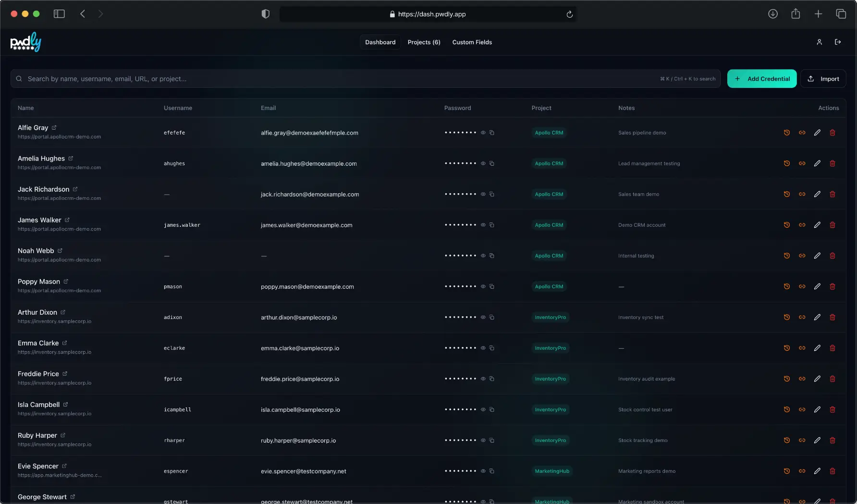Click InventoryPro tag on Arthur Dixon row
The height and width of the screenshot is (504, 857).
(x=551, y=317)
